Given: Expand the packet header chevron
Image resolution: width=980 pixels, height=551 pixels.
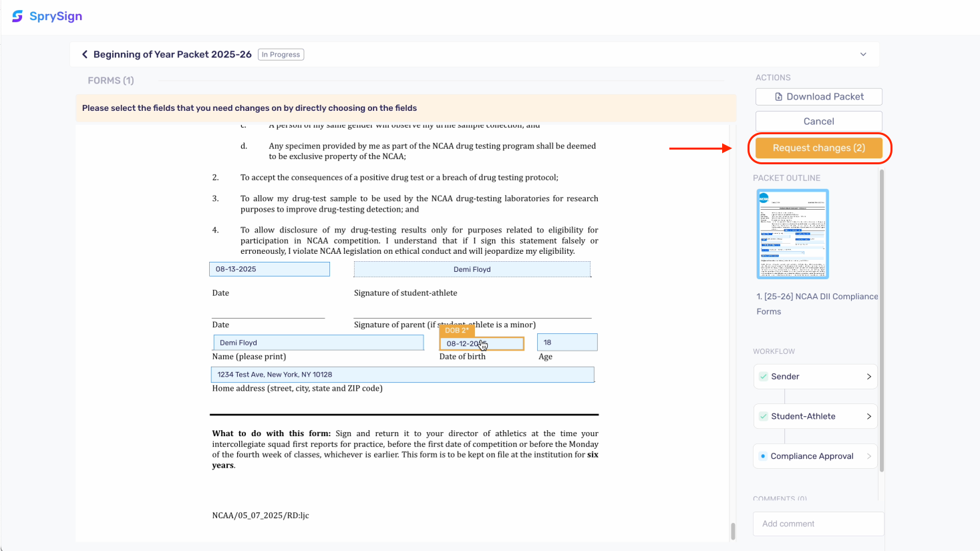Looking at the screenshot, I should tap(863, 55).
